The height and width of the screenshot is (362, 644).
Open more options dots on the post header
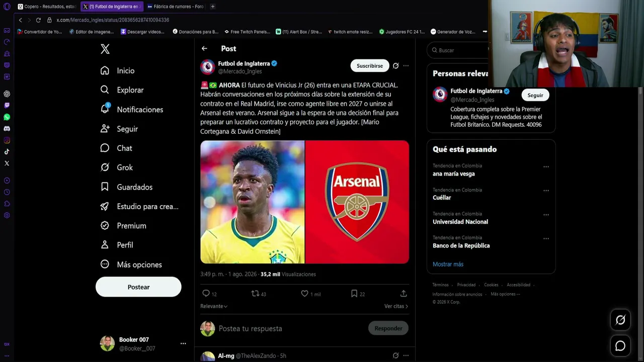pyautogui.click(x=406, y=66)
